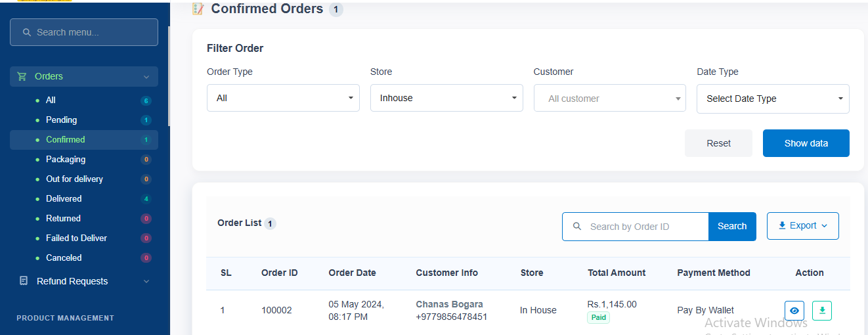Click the Confirmed Orders title icon
The height and width of the screenshot is (335, 868).
(198, 9)
